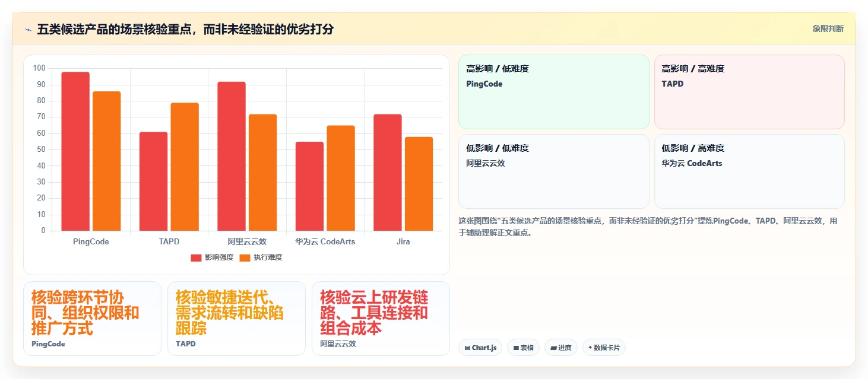868x379 pixels.
Task: Click 阿里云云效 in the 低影响 / 低难度 quadrant
Action: tap(486, 163)
